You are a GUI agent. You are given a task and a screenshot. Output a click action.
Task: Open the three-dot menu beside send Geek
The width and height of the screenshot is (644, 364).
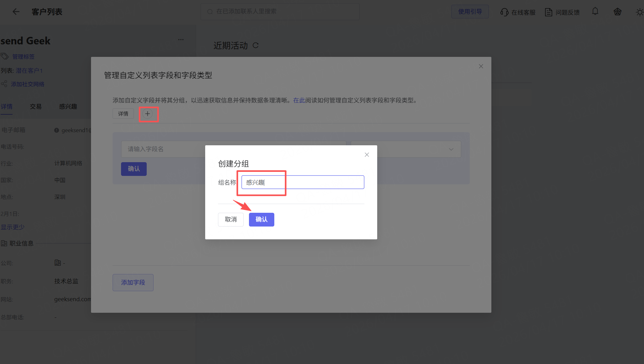181,40
